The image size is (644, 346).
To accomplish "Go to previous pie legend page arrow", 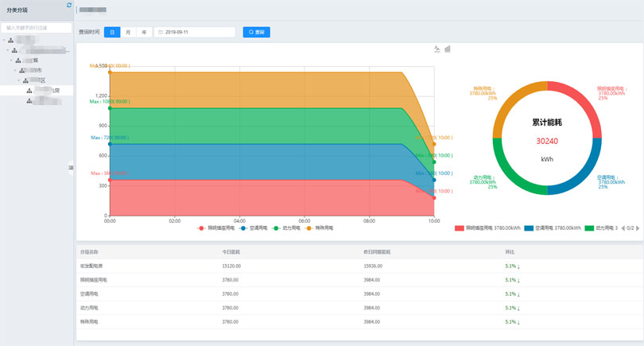I will coord(622,228).
